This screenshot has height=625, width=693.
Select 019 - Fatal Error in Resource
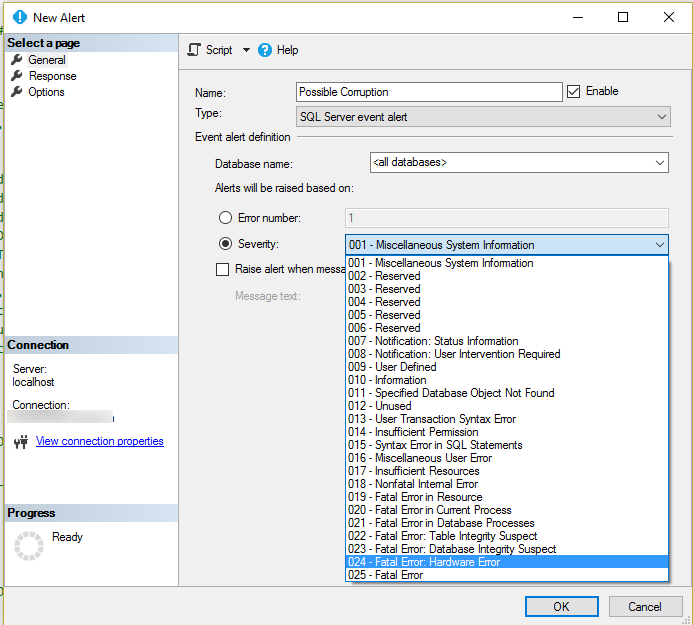pos(506,497)
